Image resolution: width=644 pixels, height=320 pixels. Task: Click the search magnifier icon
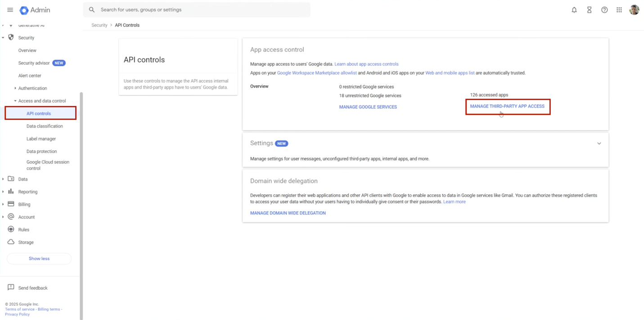click(x=92, y=9)
